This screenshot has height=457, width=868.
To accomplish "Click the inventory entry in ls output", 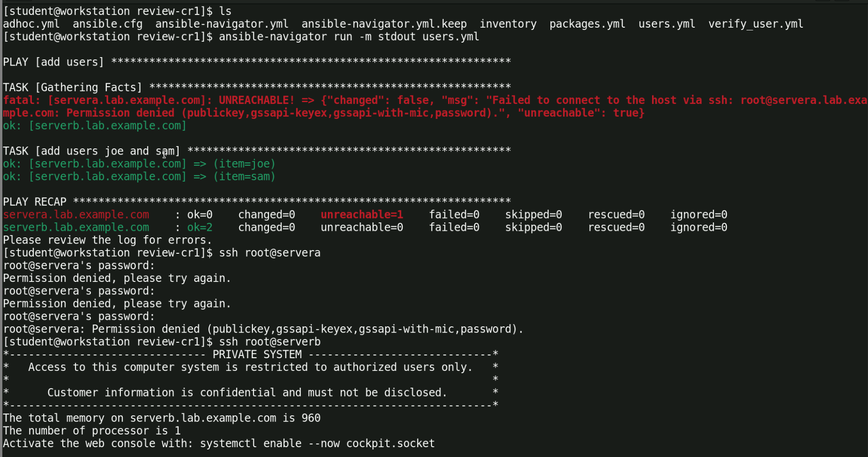I will tap(508, 24).
